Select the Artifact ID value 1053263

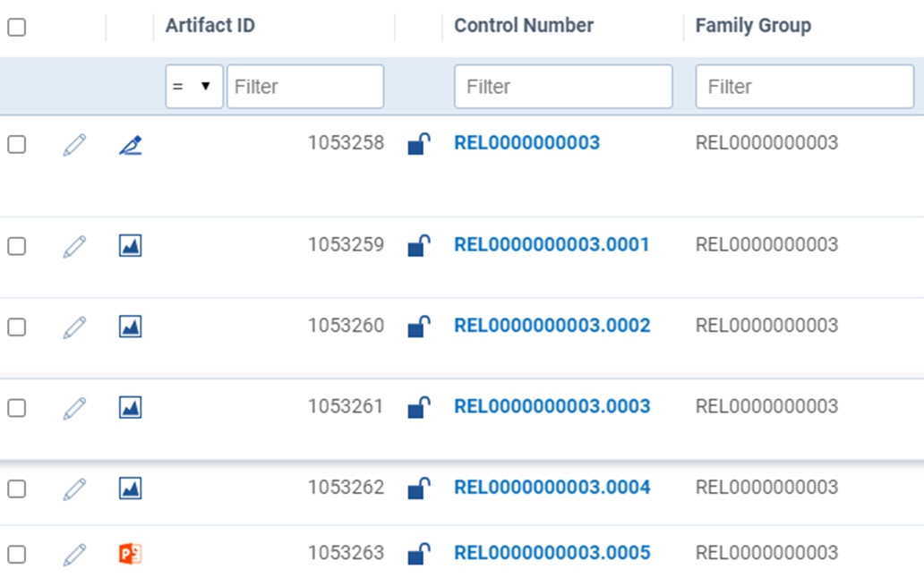pos(346,552)
